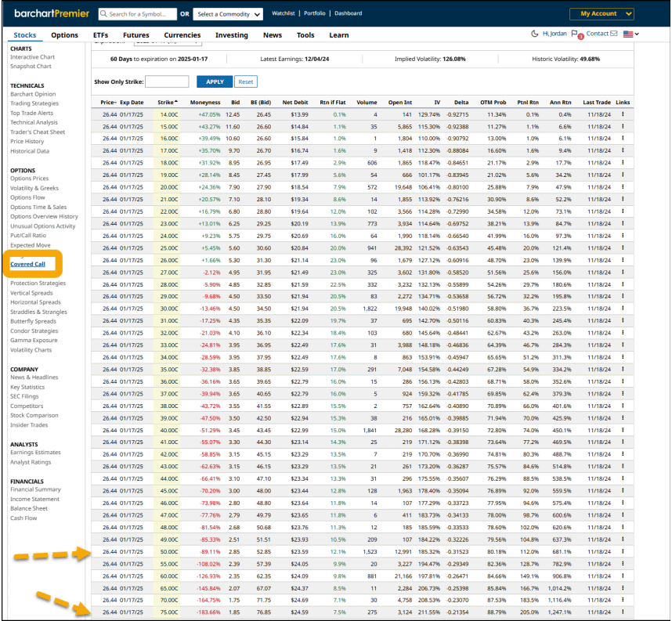Open links menu for 70.00C row

[x=623, y=600]
